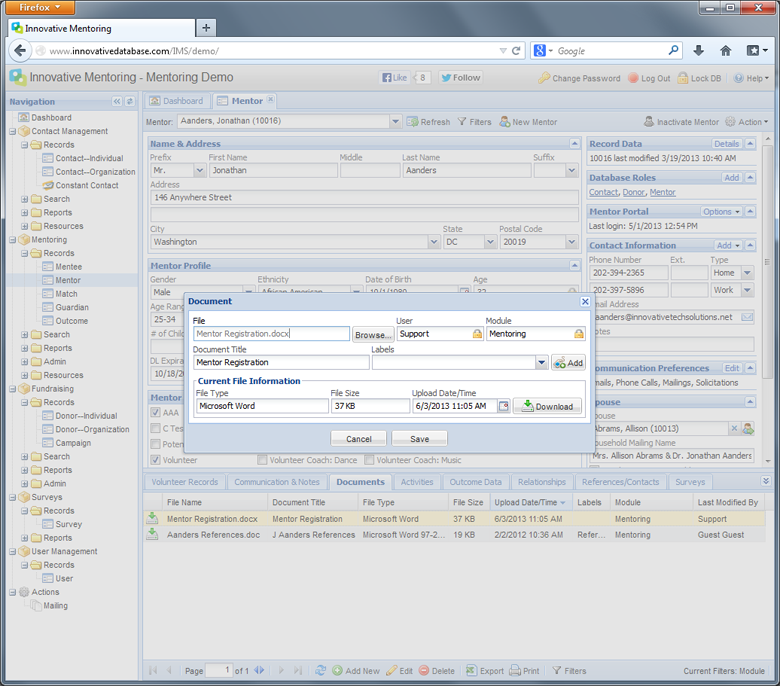The width and height of the screenshot is (780, 686).
Task: Click the Download button
Action: pos(547,406)
